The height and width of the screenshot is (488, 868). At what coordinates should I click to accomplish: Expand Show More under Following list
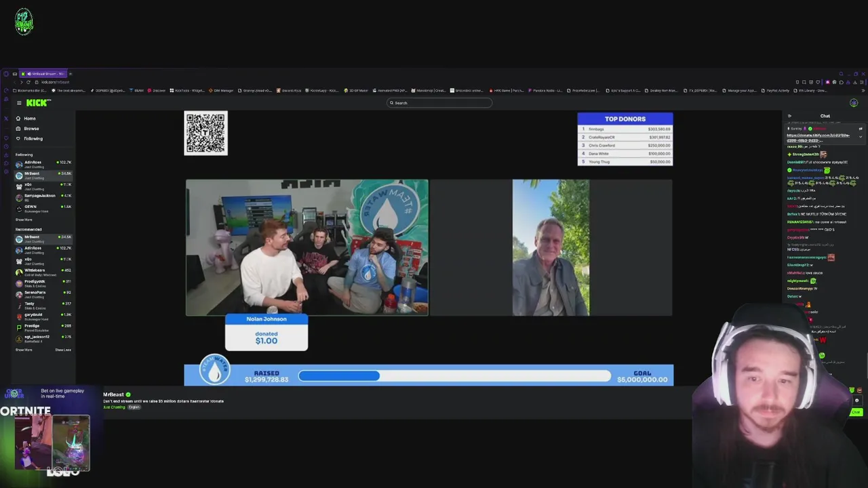24,220
